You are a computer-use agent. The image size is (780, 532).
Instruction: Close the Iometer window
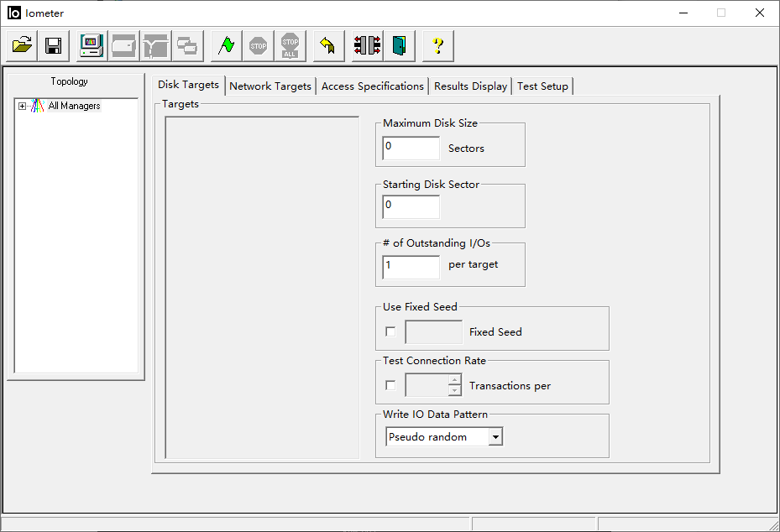tap(760, 13)
